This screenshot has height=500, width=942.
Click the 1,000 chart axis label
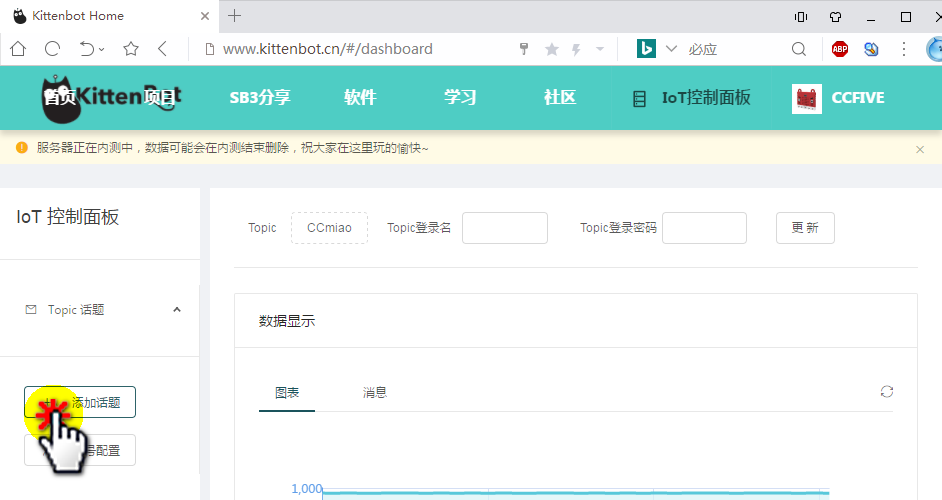click(307, 489)
